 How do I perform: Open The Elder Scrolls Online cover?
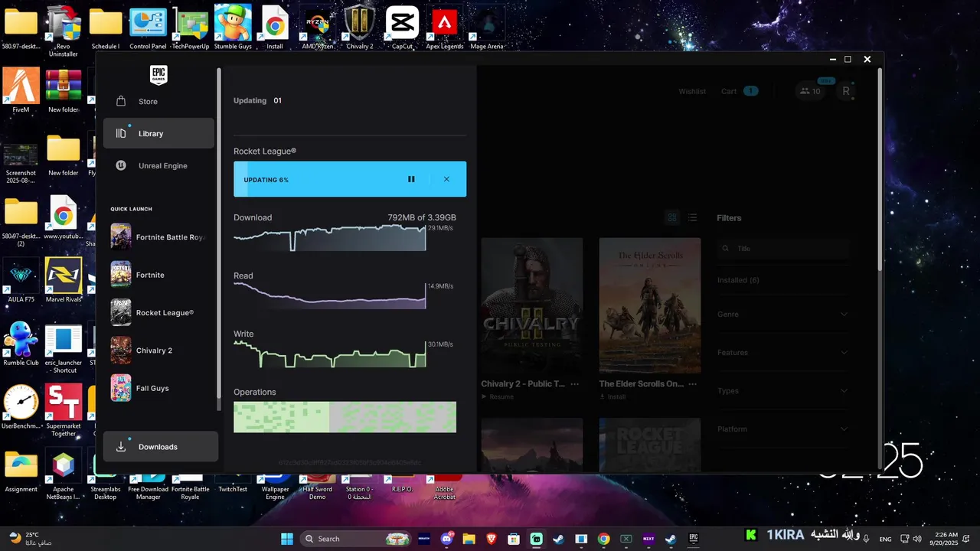[x=650, y=305]
